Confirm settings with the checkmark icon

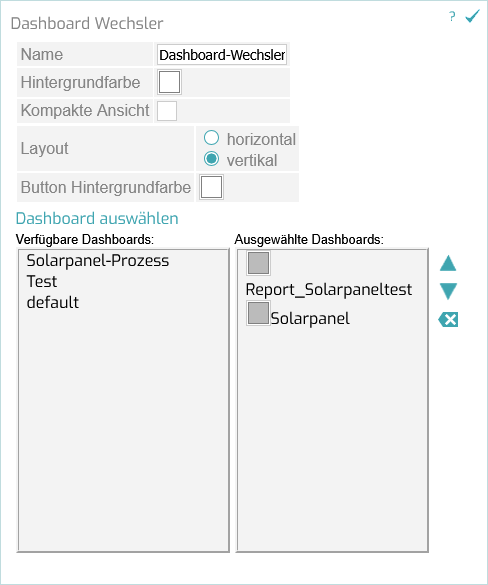472,16
